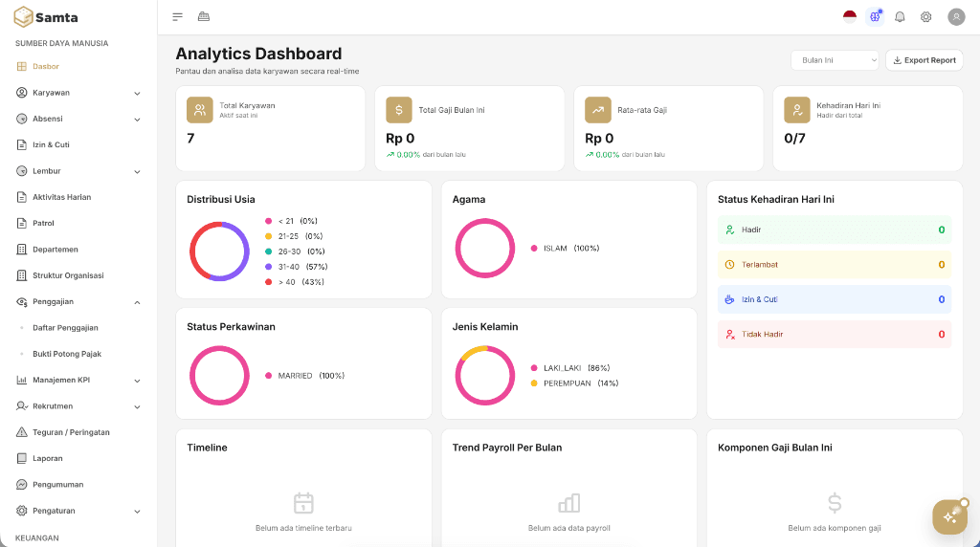Click the 'MARRIED (100%)' legend entry
980x547 pixels.
pos(304,376)
